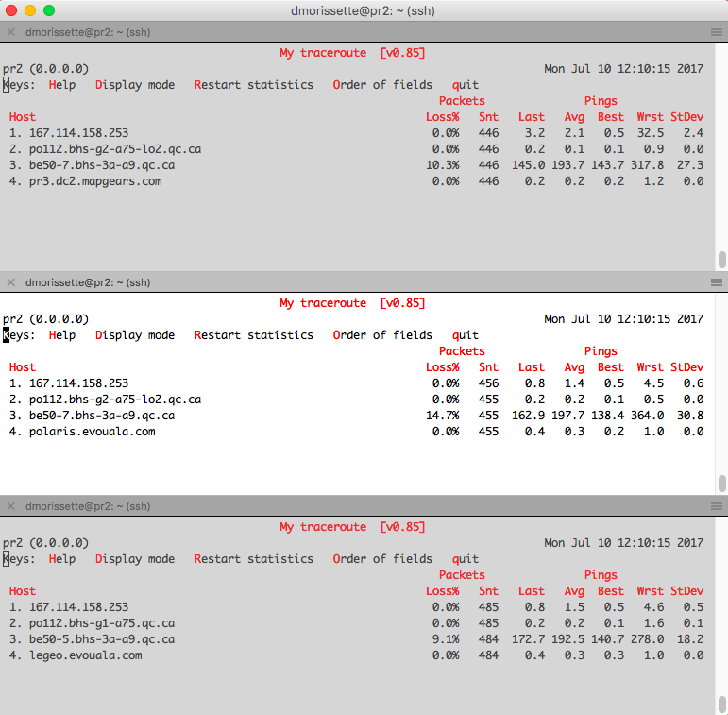Click the timestamp in the top pane

point(624,69)
